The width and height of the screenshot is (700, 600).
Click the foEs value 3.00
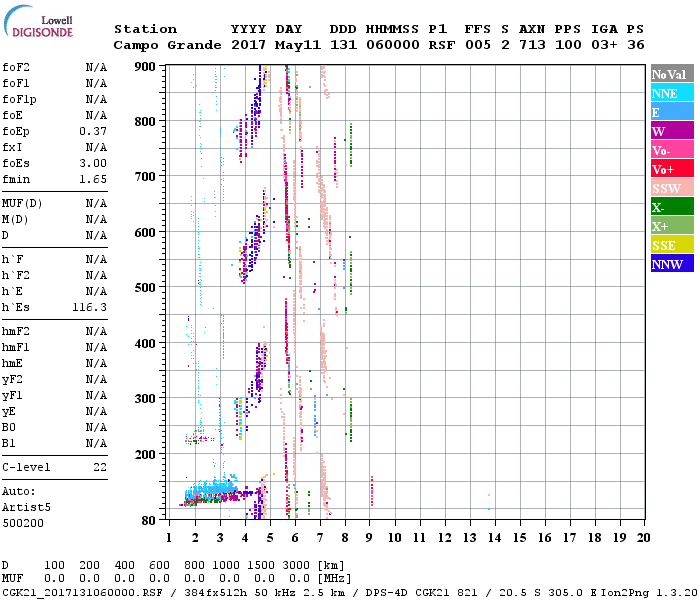[93, 163]
